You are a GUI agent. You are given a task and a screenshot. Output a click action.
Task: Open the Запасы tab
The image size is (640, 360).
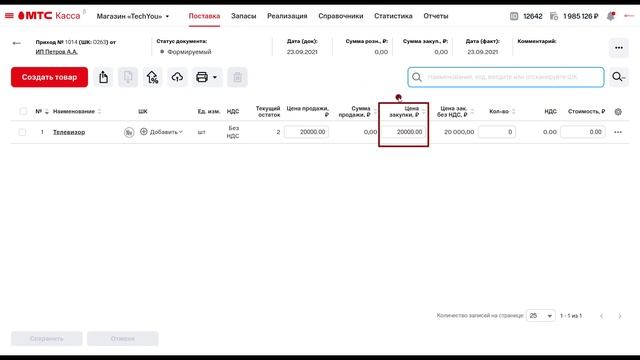244,16
